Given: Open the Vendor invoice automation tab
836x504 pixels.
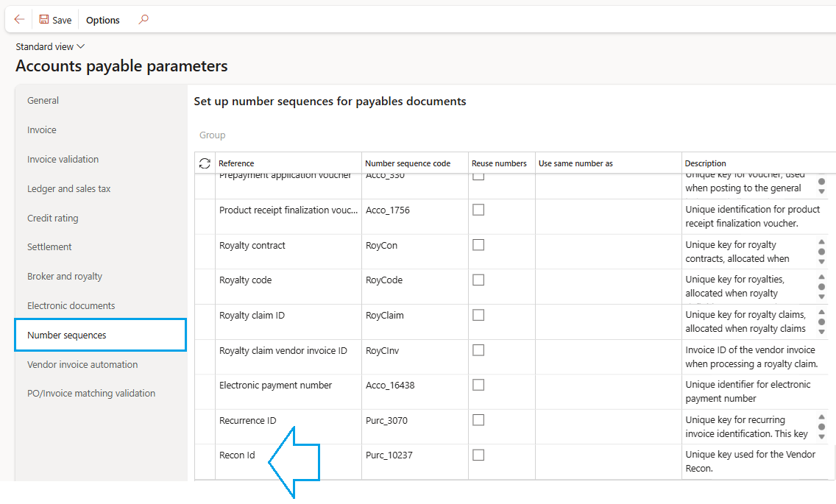Looking at the screenshot, I should 82,364.
